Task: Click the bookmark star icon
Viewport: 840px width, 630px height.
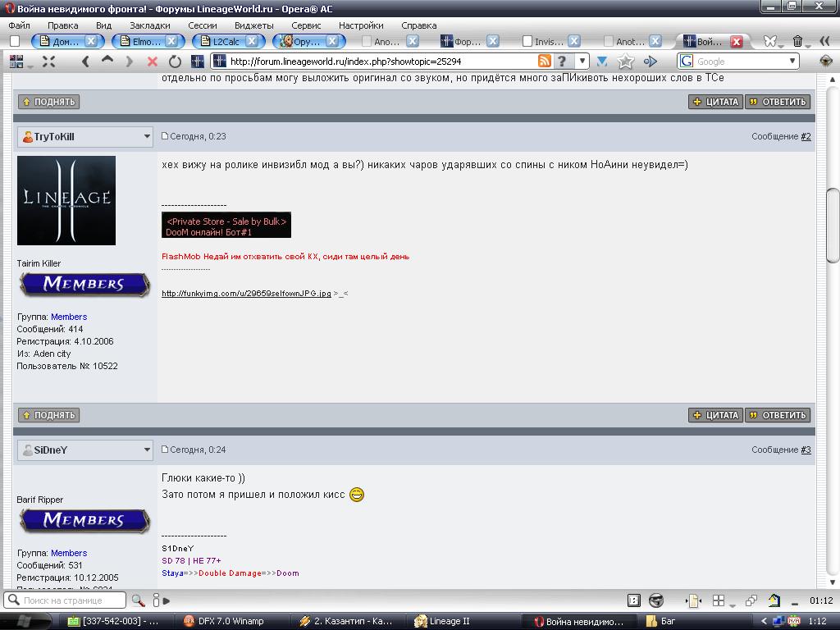Action: click(626, 62)
